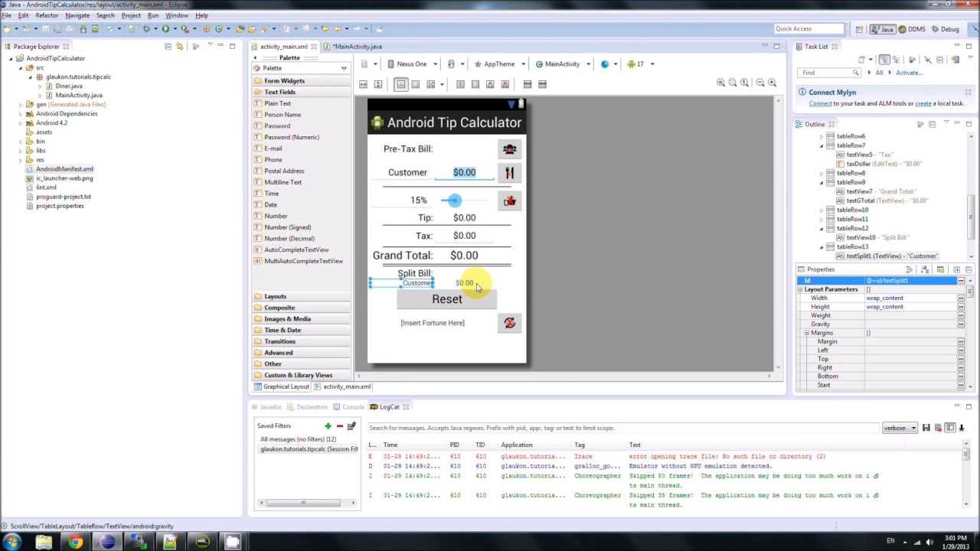Select the Plain Text palette item
The height and width of the screenshot is (551, 980).
click(278, 103)
